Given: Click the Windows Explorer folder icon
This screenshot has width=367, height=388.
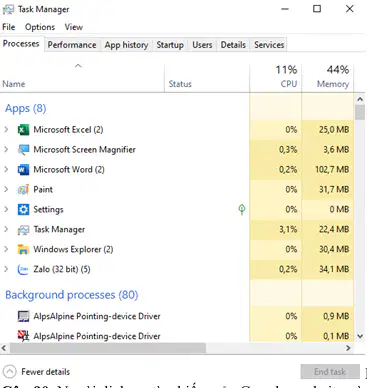Looking at the screenshot, I should pyautogui.click(x=23, y=249).
